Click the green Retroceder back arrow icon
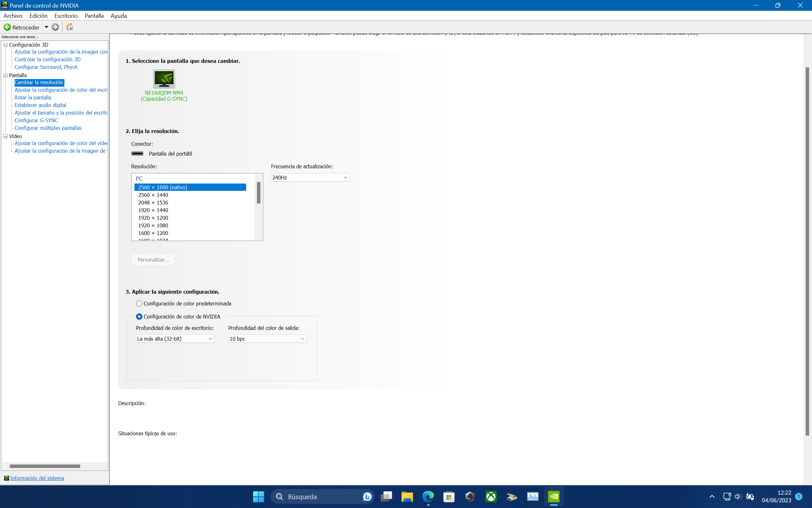The width and height of the screenshot is (812, 508). pos(7,27)
